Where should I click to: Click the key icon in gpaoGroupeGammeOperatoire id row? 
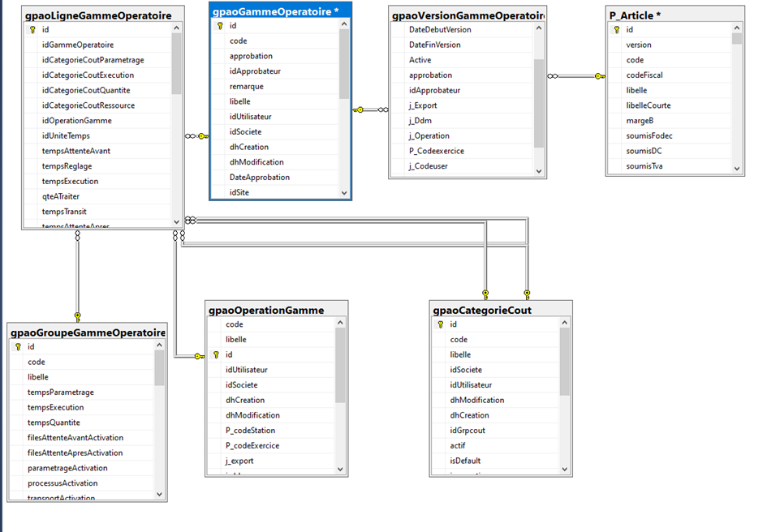tap(18, 347)
